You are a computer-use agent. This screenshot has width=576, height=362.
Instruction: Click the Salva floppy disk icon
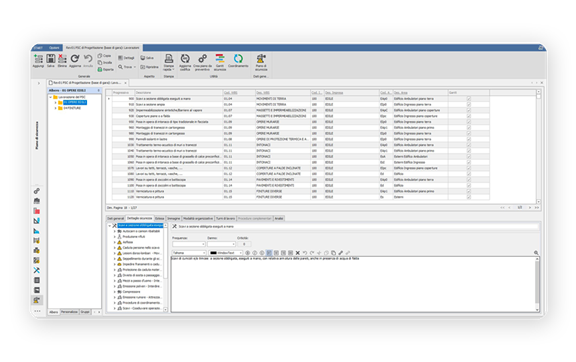51,59
